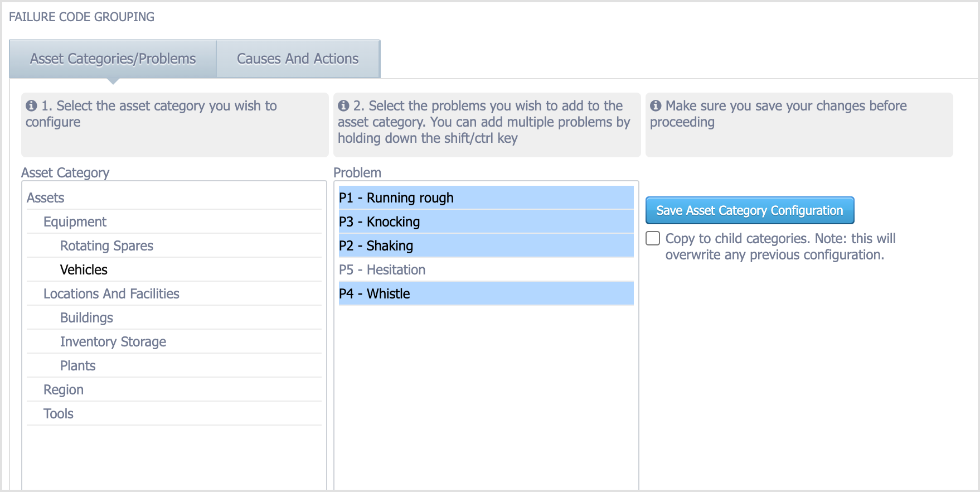Select the Equipment asset category
Image resolution: width=980 pixels, height=492 pixels.
pyautogui.click(x=75, y=222)
